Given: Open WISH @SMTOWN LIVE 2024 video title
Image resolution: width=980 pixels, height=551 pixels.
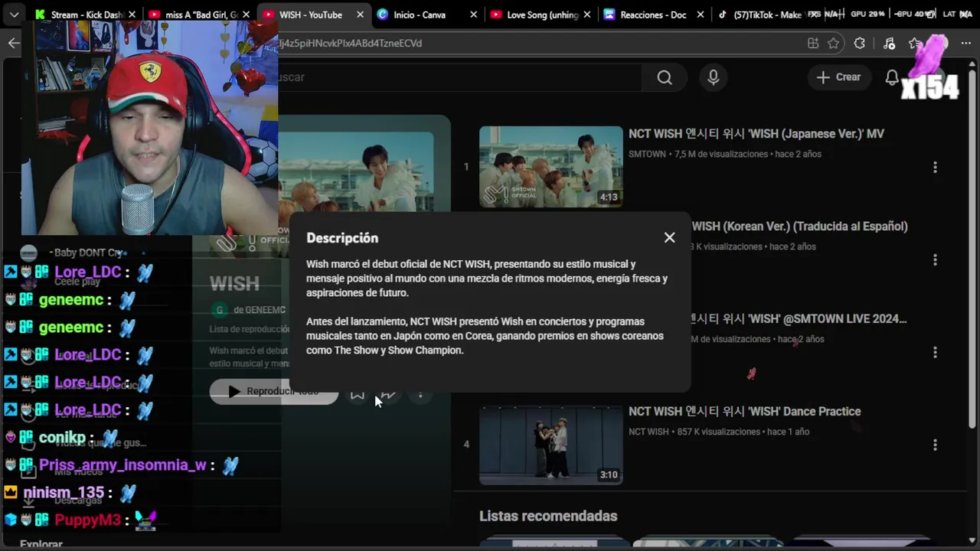Looking at the screenshot, I should coord(799,319).
